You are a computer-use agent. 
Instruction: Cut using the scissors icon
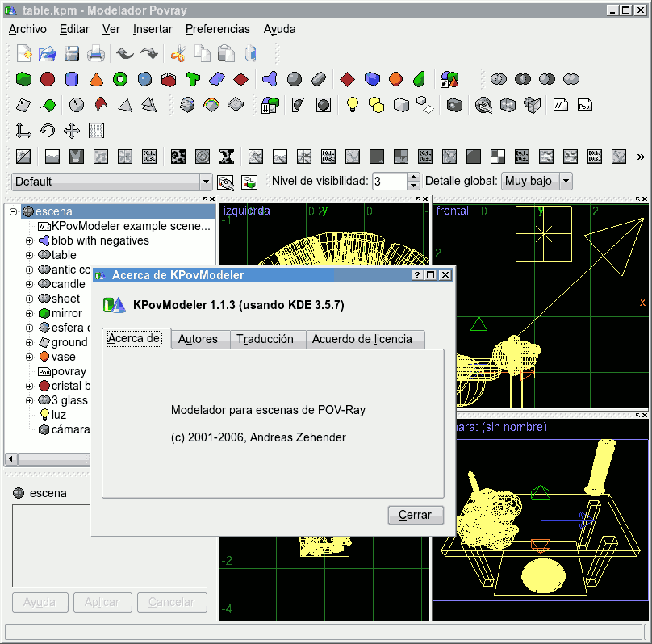[x=178, y=53]
